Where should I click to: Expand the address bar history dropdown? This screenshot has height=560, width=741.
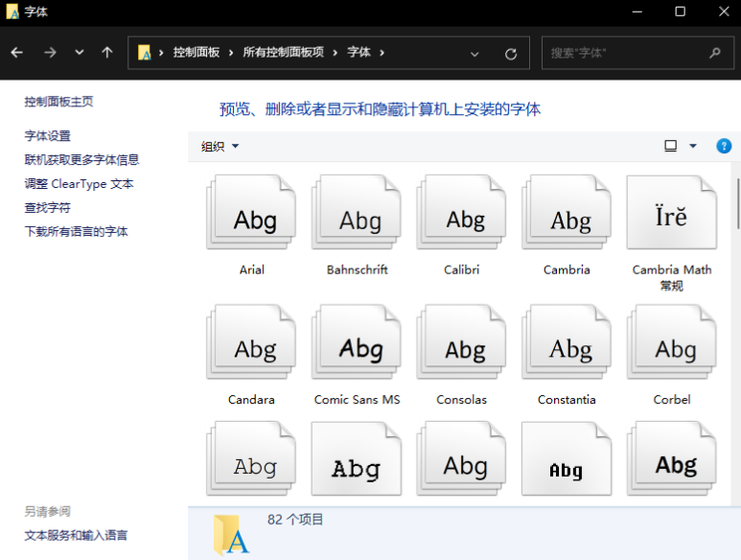(475, 54)
